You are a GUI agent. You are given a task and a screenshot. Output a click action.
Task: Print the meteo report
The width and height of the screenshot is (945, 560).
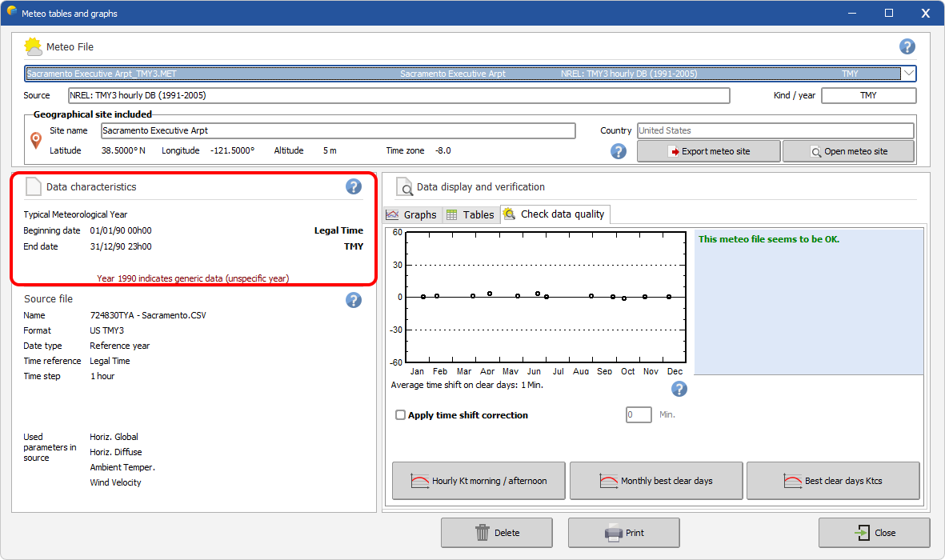pos(624,533)
